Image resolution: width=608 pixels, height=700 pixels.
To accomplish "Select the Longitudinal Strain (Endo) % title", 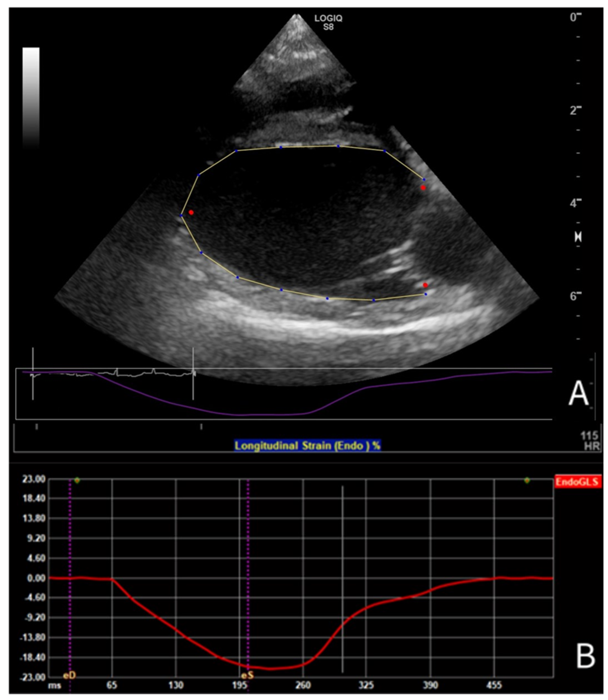I will pos(307,446).
